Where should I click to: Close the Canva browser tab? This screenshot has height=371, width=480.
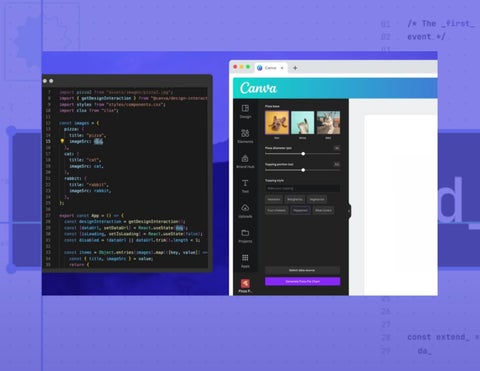(282, 68)
